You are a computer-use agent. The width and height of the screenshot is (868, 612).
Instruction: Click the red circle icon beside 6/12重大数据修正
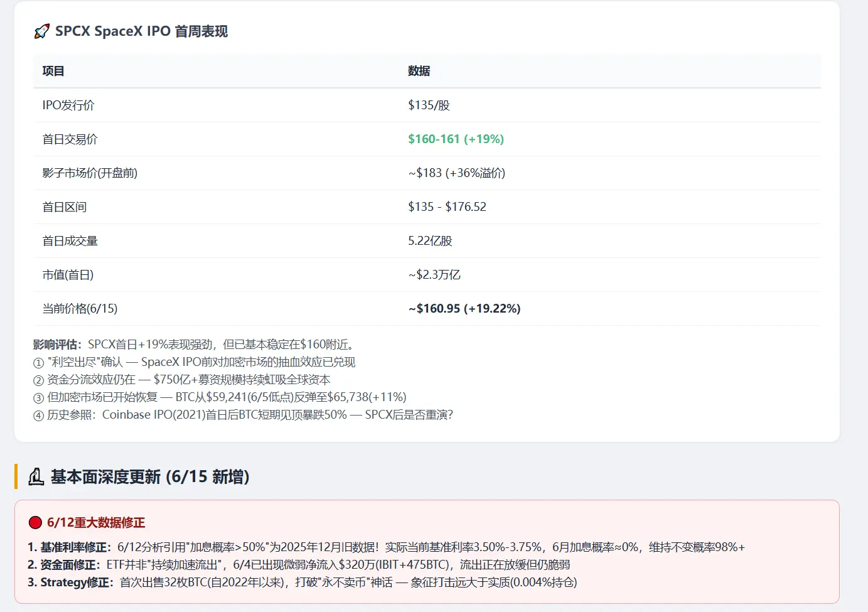click(x=35, y=523)
